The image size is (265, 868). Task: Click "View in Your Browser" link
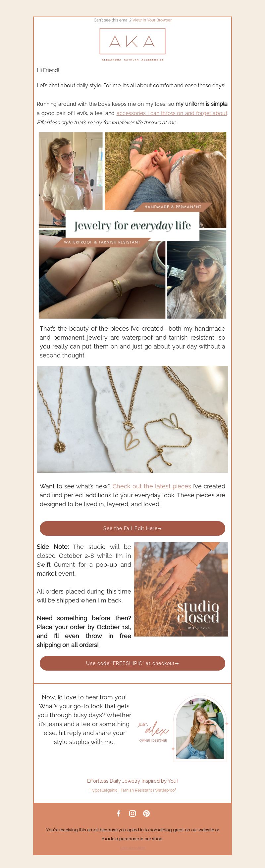pyautogui.click(x=152, y=20)
